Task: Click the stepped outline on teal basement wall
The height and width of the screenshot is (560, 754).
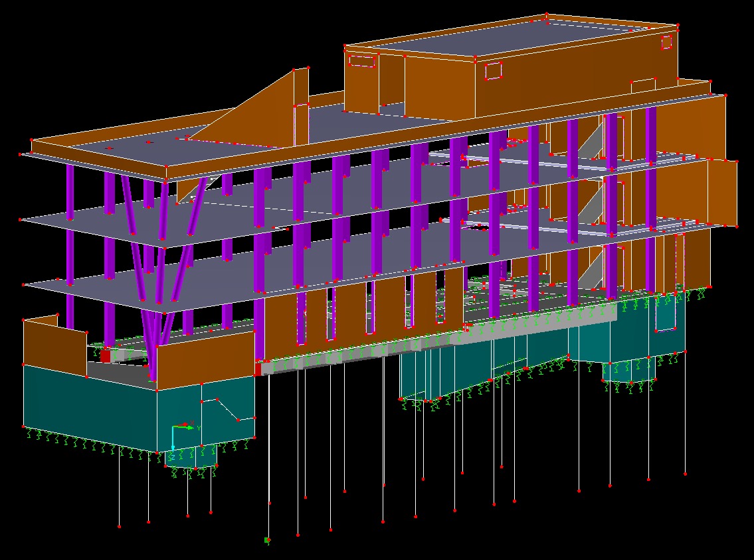Action: (226, 409)
